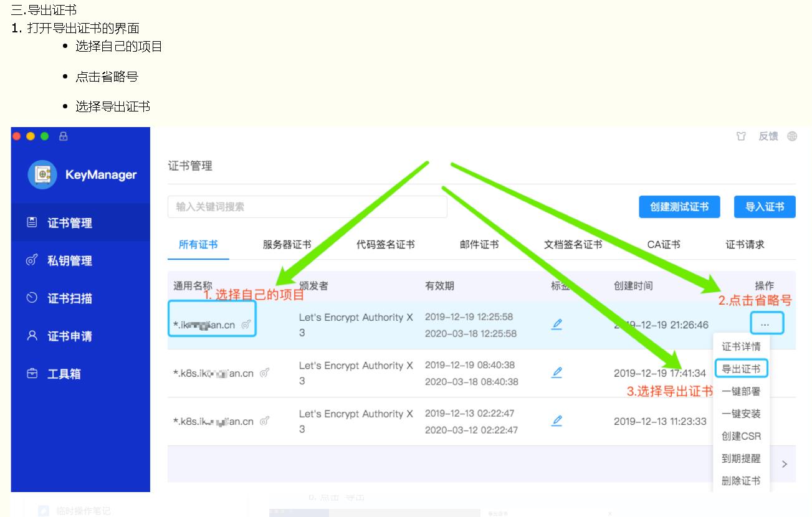Open the 私钥管理 sidebar section
The image size is (812, 517).
tap(80, 260)
